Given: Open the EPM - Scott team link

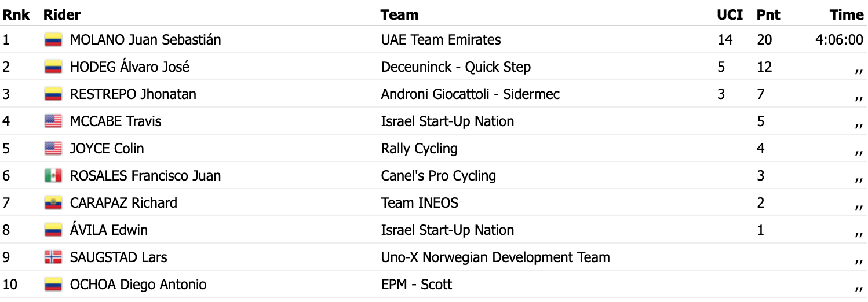Looking at the screenshot, I should coord(416,285).
